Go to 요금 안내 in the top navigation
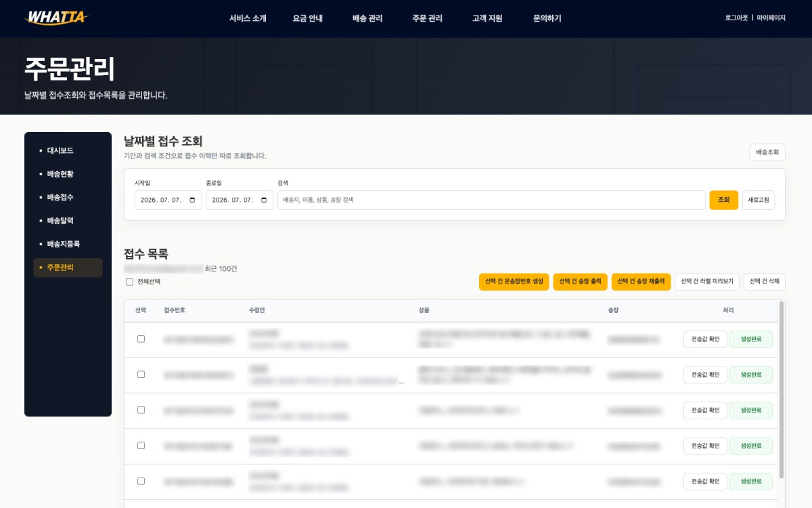 [x=308, y=18]
